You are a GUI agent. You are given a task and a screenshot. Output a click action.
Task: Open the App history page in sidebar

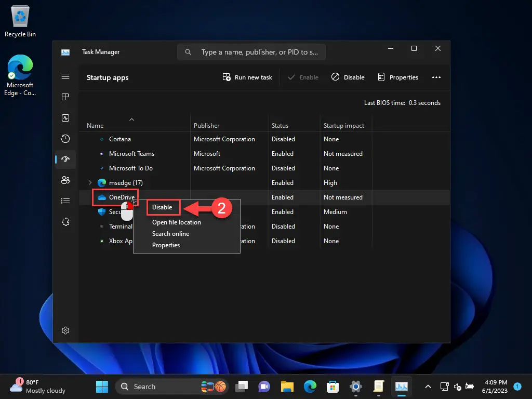coord(65,138)
